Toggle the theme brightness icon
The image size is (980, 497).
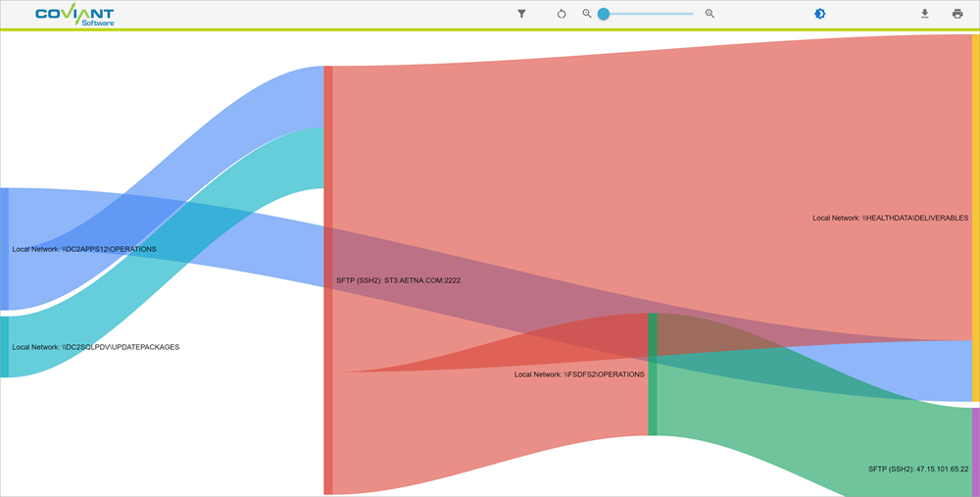point(820,14)
